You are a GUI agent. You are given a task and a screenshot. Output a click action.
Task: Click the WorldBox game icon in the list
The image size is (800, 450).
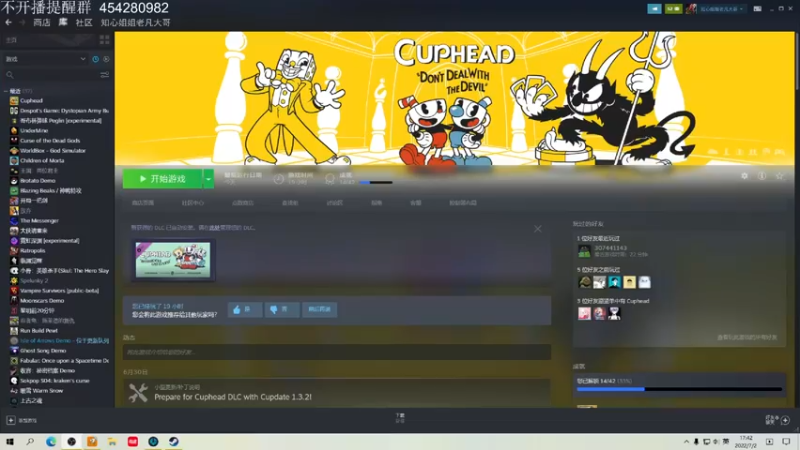pos(14,151)
